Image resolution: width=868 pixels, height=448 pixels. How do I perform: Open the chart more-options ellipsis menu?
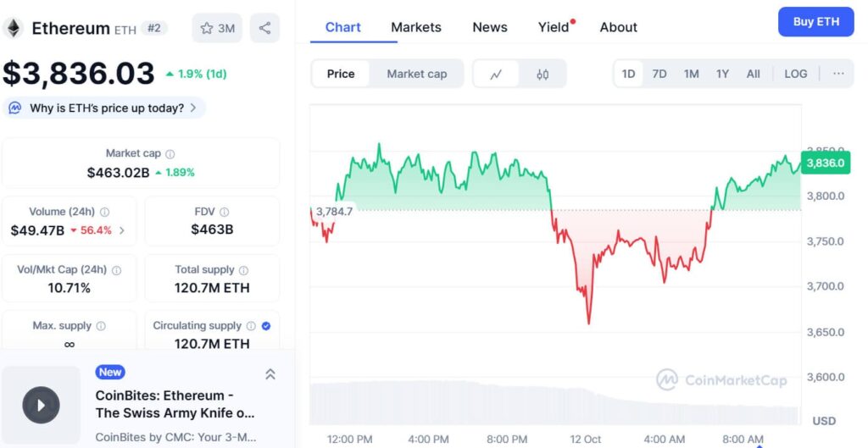click(838, 74)
